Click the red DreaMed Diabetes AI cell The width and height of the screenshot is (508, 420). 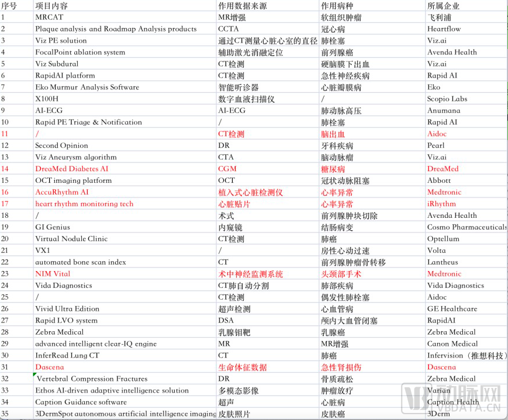71,169
